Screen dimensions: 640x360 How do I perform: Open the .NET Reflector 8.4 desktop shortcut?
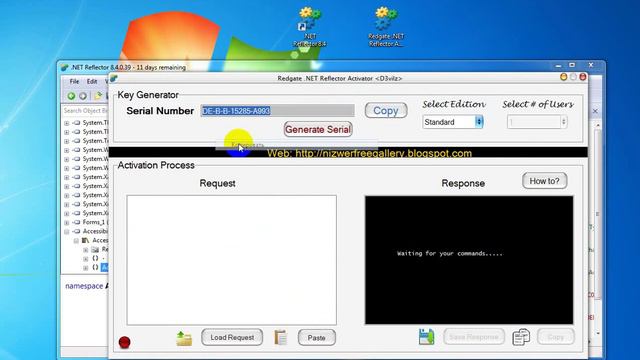point(309,27)
